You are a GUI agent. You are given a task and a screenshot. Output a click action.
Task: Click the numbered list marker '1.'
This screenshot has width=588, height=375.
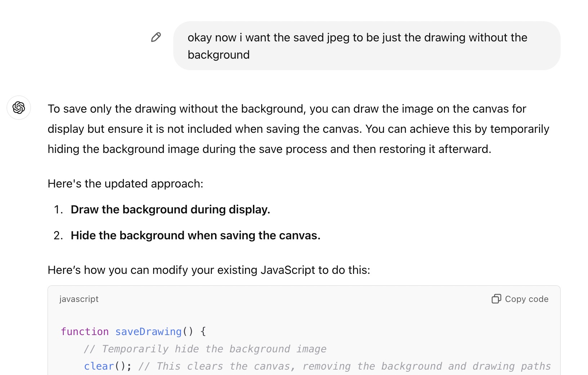[x=58, y=209]
